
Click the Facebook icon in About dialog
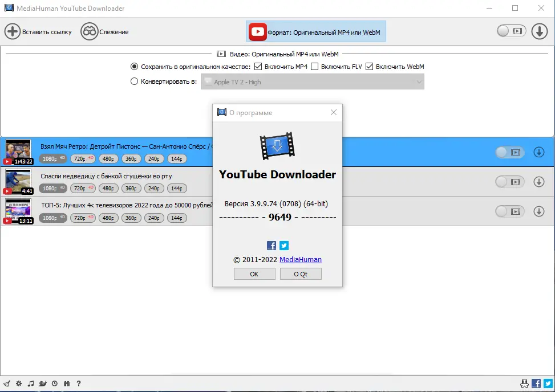[x=271, y=245]
